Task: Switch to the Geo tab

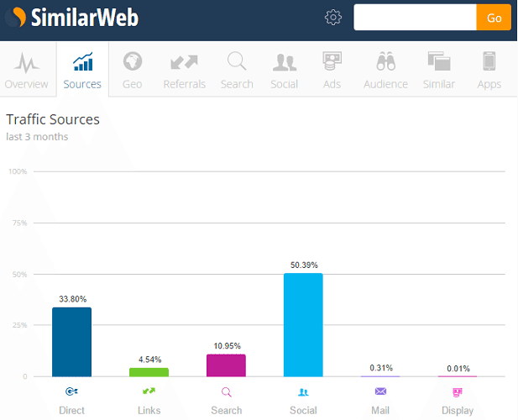Action: pos(132,70)
